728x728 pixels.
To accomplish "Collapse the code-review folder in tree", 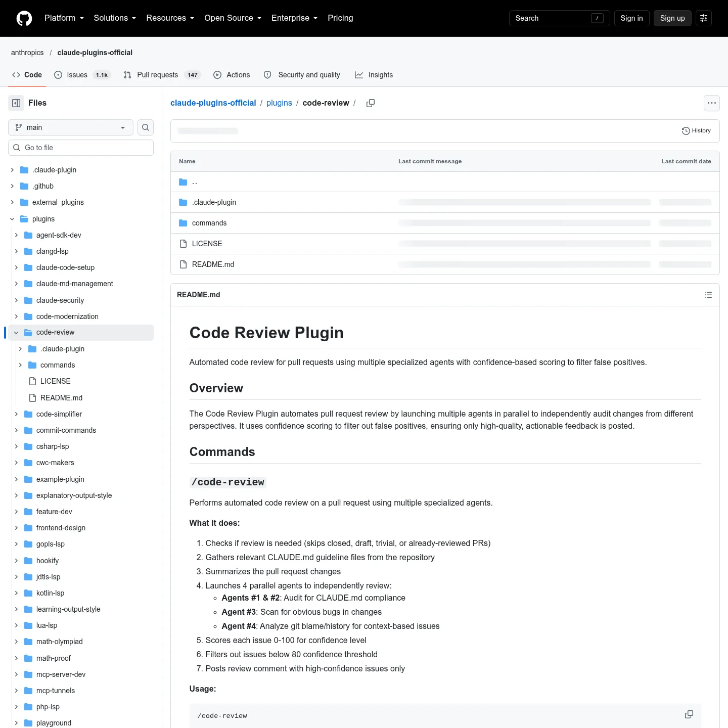I will pos(16,333).
